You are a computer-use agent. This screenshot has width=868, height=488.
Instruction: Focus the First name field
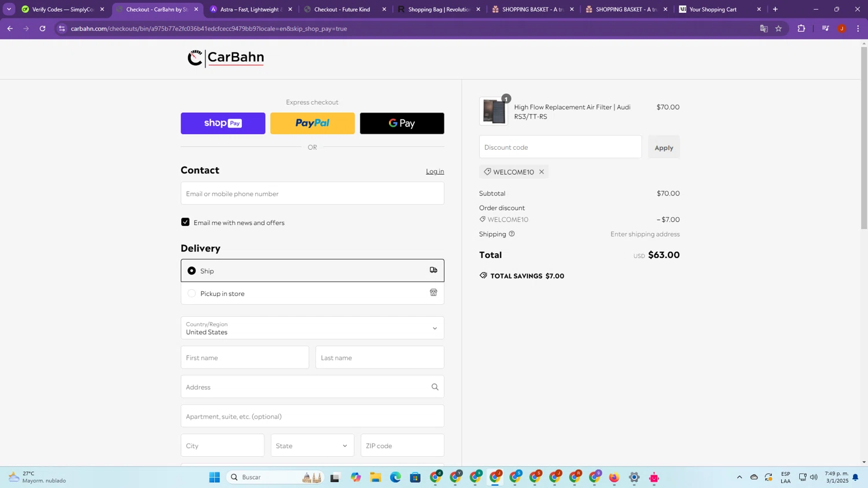coord(245,357)
